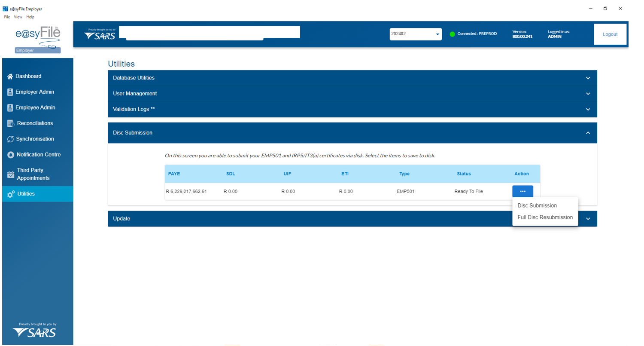
Task: Click the Utilities gears icon
Action: [11, 194]
